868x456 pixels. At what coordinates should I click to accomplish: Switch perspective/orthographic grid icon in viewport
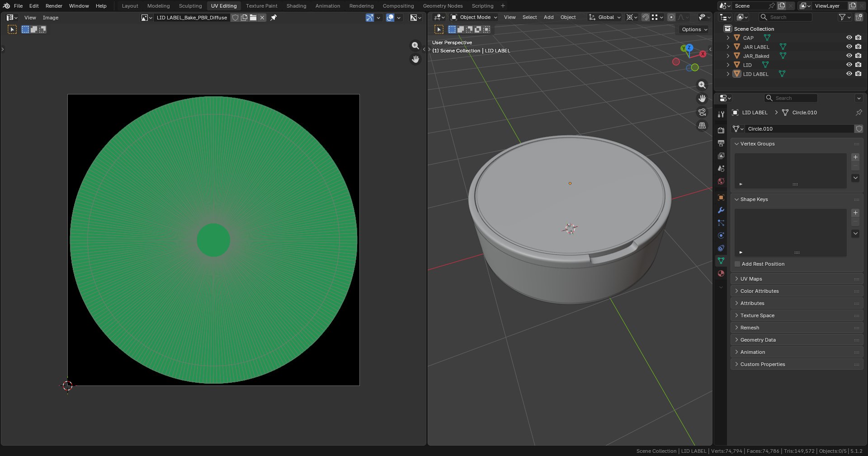702,126
